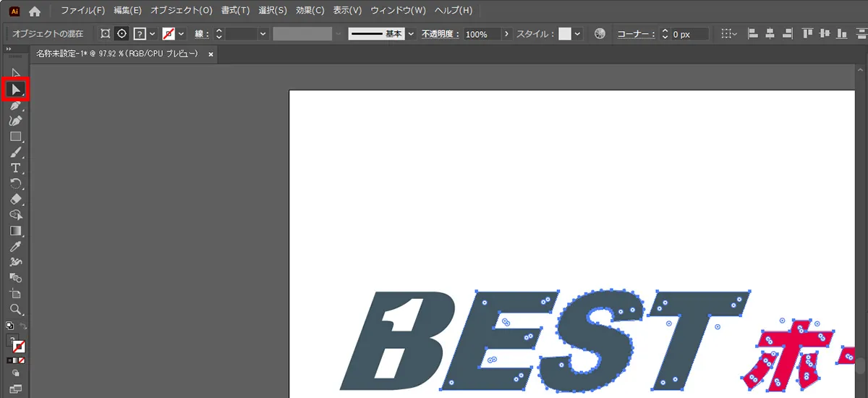Choose the Zoom magnifier tool

[16, 310]
